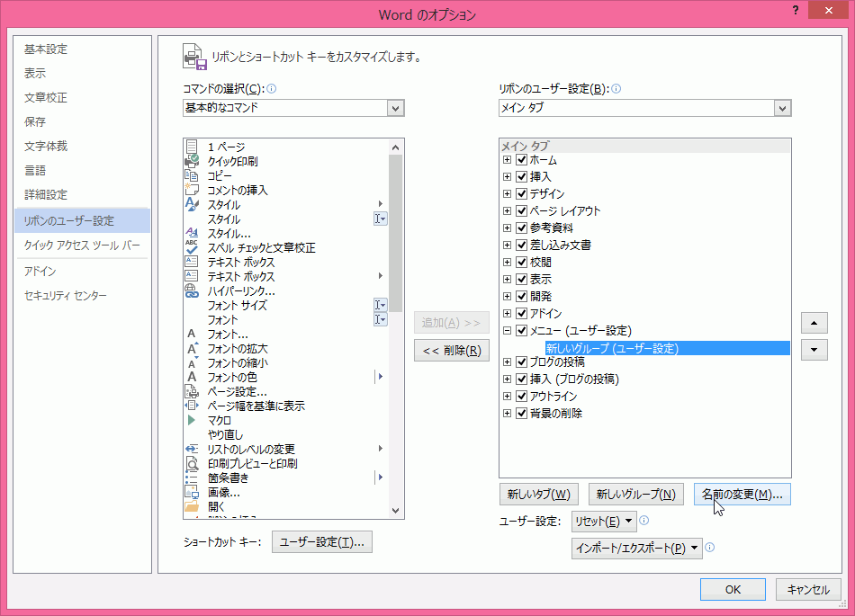Viewport: 855px width, 616px height.
Task: Click the help question mark button
Action: click(x=796, y=10)
